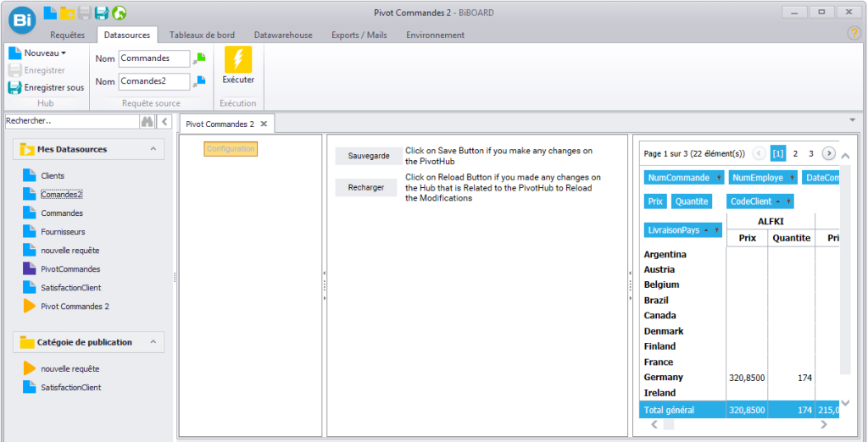Screen dimensions: 868x442
Task: Switch to the Datasources ribbon tab
Action: point(127,35)
